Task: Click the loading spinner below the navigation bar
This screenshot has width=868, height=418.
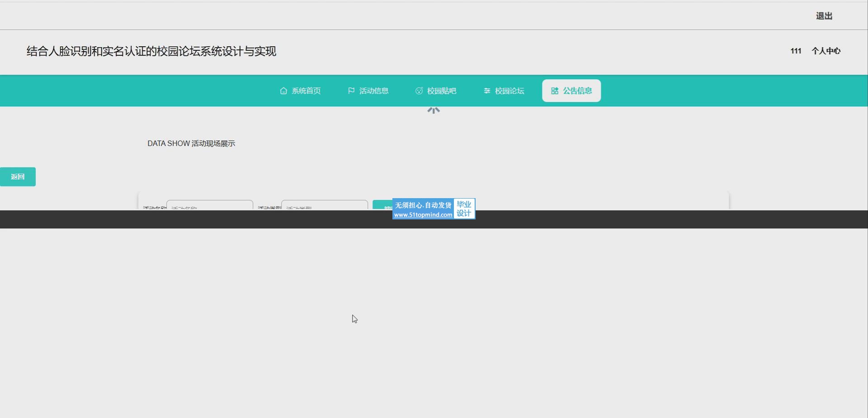Action: pos(434,110)
